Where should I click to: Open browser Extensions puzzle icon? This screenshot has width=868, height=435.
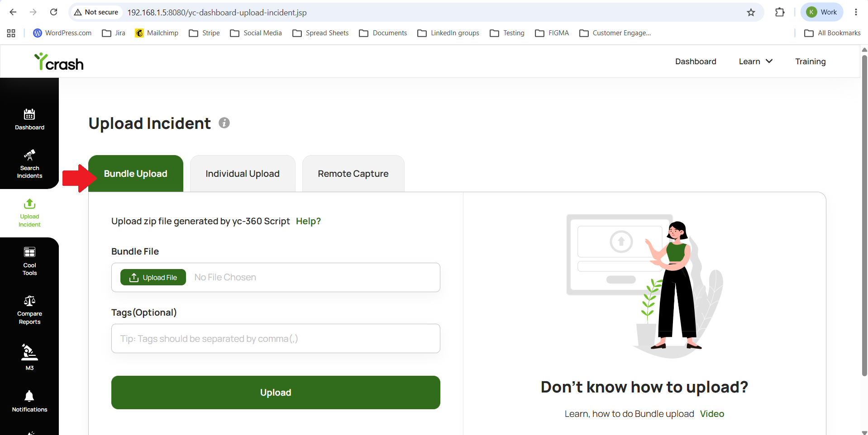tap(780, 12)
